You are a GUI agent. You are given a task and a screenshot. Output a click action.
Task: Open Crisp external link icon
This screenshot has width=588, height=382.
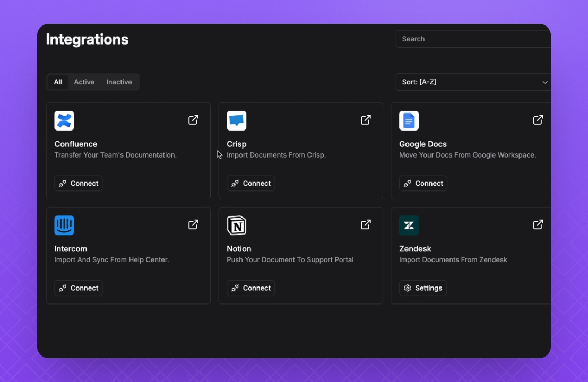tap(366, 120)
